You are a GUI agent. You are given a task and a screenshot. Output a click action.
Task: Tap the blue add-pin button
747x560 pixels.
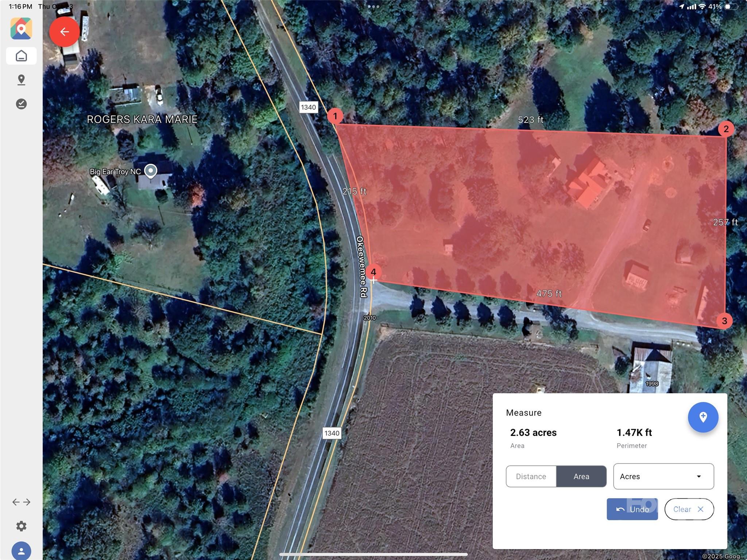coord(703,417)
